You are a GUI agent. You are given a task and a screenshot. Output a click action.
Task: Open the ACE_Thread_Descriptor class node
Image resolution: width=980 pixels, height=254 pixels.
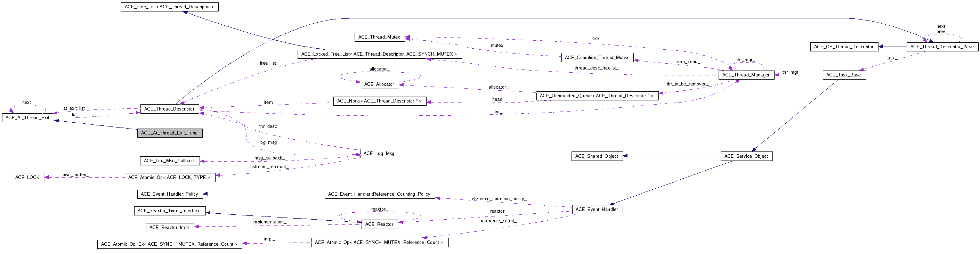pos(169,109)
